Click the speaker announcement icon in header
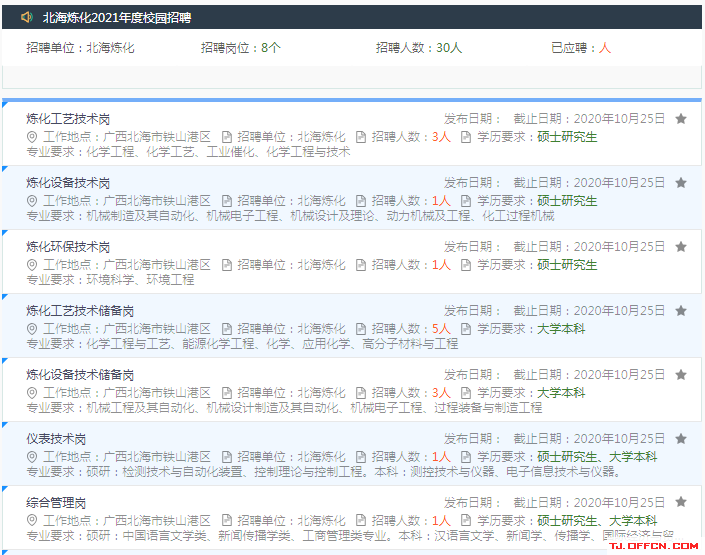705x555 pixels. tap(27, 17)
